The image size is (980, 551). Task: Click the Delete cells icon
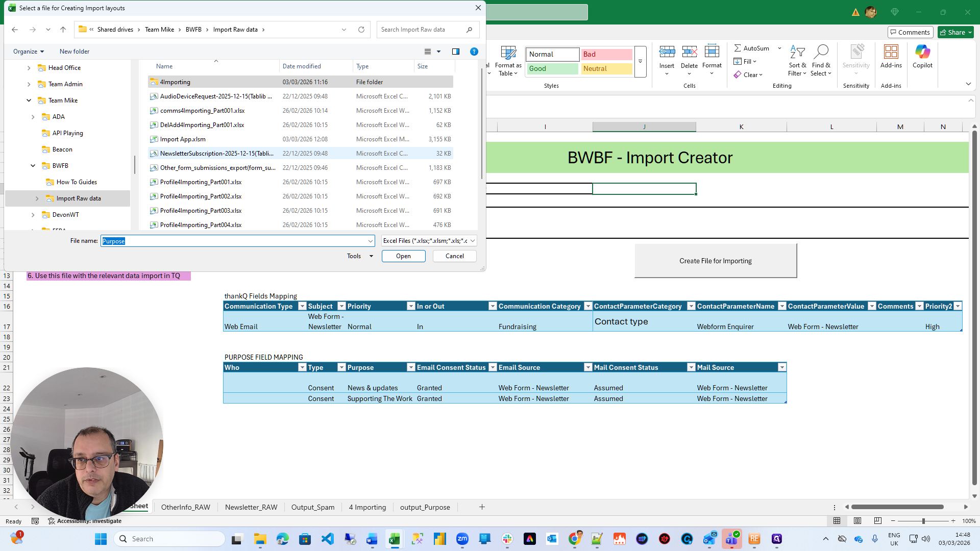pos(689,52)
